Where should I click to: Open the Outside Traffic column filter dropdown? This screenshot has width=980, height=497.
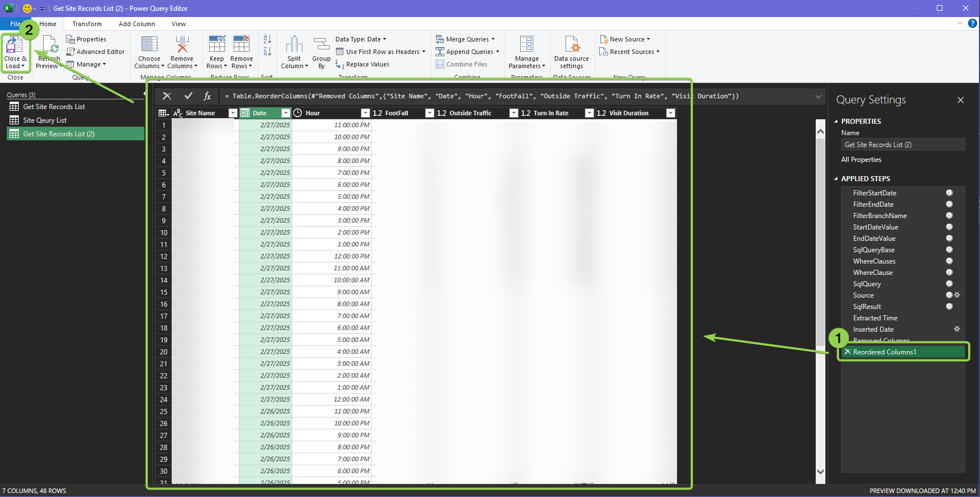click(x=514, y=113)
